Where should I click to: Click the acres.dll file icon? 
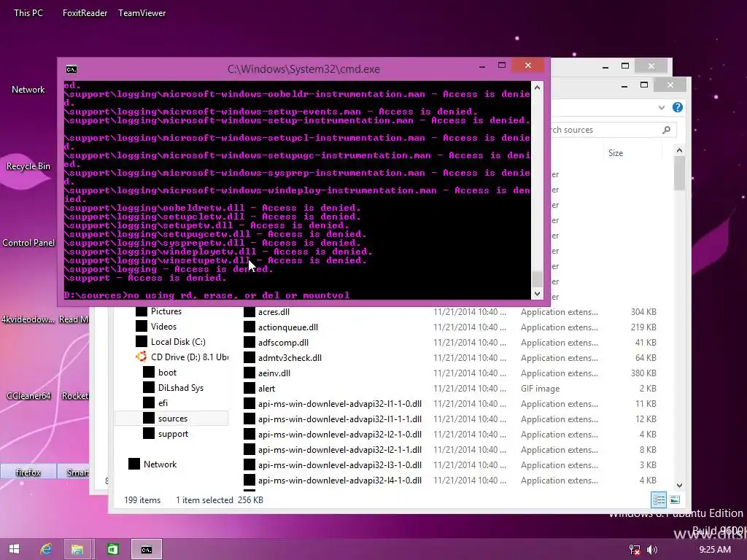point(249,312)
